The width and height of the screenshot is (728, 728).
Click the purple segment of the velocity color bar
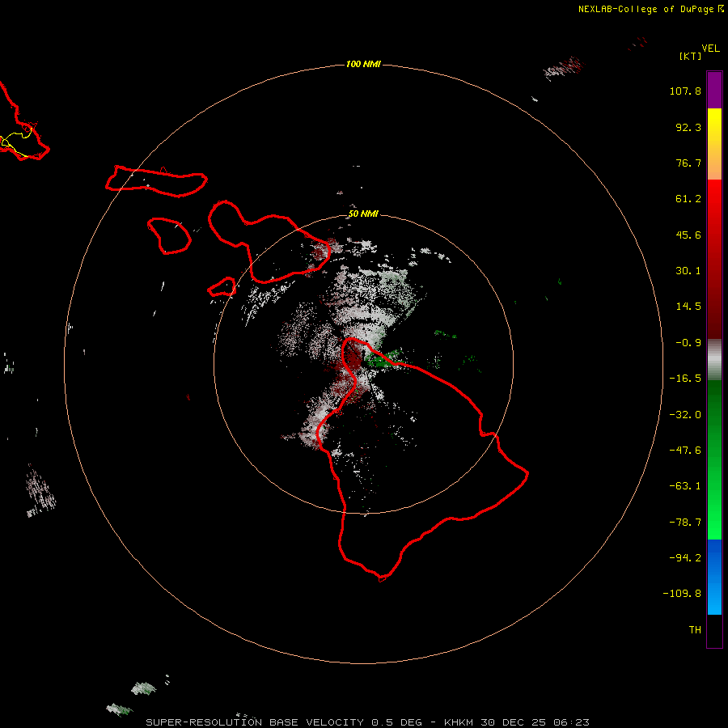tap(714, 90)
